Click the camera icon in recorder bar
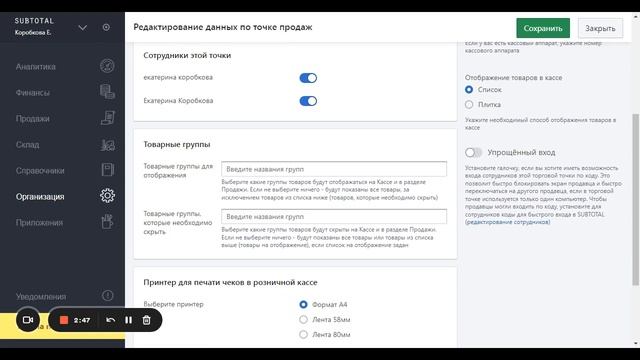Screen dimensions: 640x360 (x=28, y=320)
